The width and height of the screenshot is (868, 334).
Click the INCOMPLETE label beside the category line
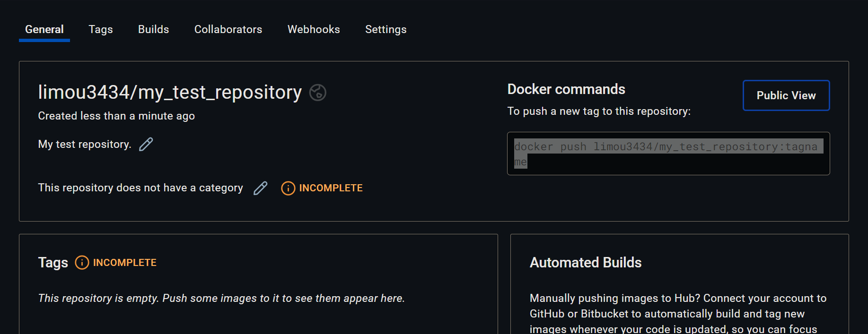[331, 188]
